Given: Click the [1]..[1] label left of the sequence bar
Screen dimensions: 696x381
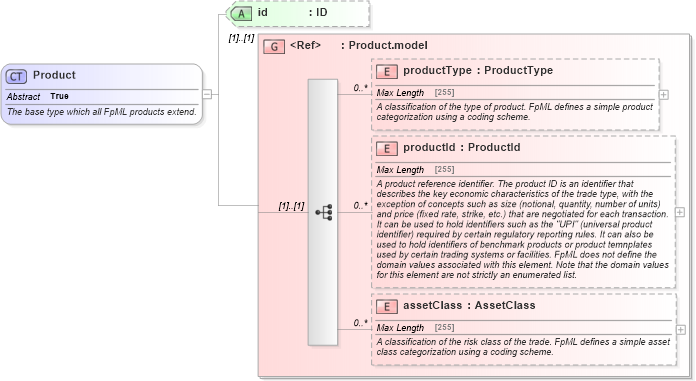Looking at the screenshot, I should [292, 206].
